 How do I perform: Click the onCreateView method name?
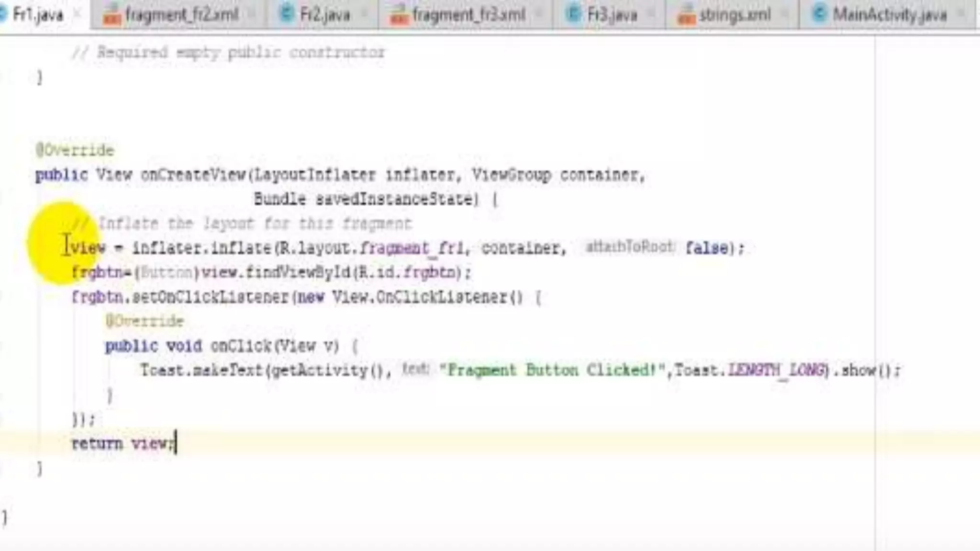point(193,175)
